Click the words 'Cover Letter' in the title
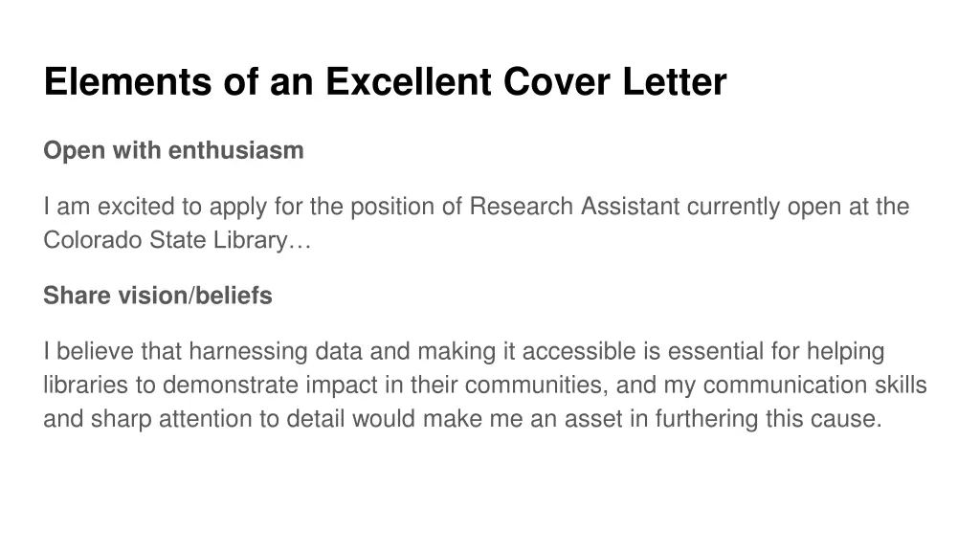This screenshot has height=551, width=980. tap(615, 81)
